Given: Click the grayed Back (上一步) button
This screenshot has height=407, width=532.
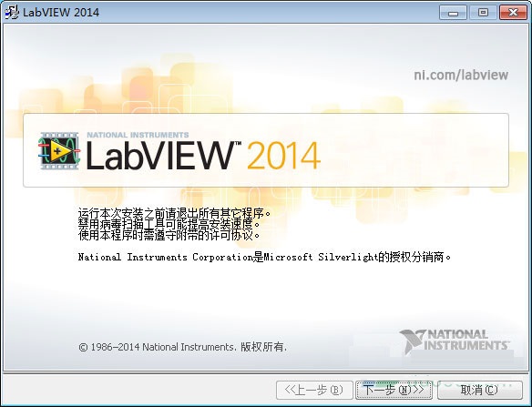Looking at the screenshot, I should point(314,390).
